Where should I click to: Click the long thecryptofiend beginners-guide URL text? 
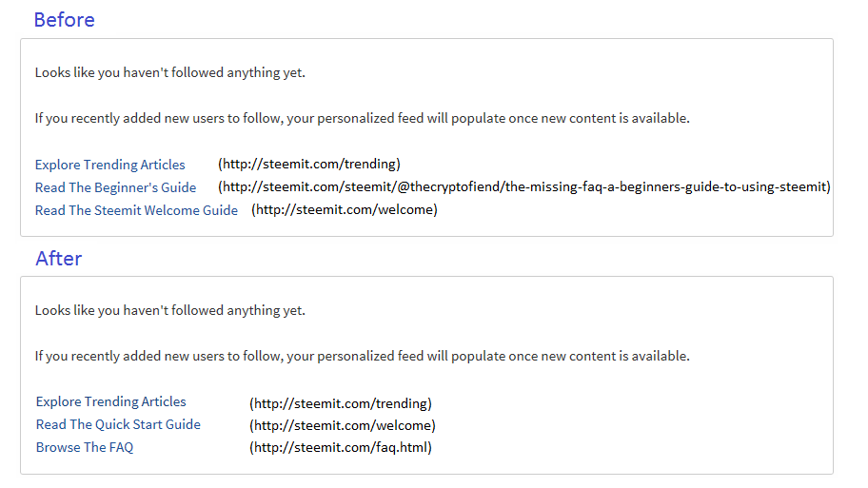[524, 187]
